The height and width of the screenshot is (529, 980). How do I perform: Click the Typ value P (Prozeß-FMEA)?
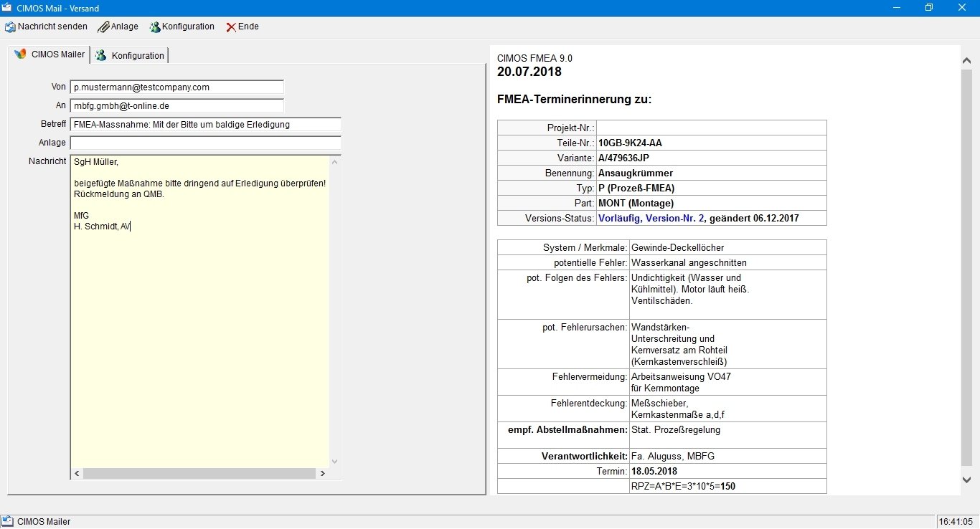636,188
